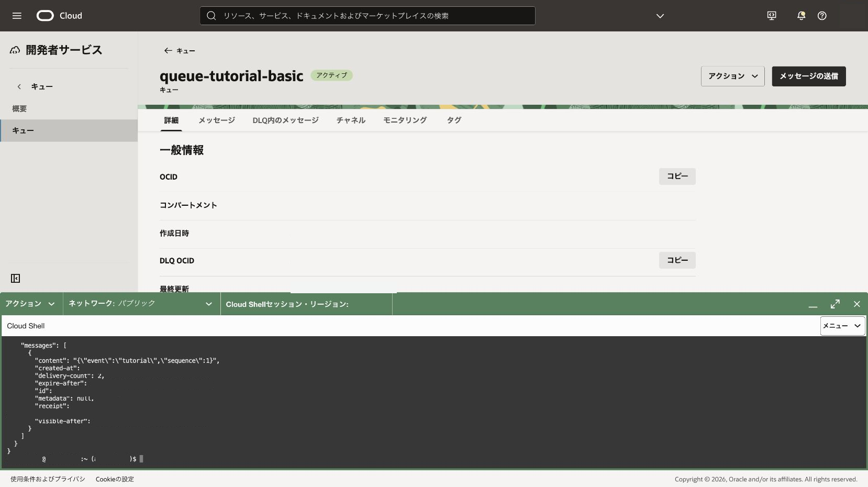Select the highlighted キュー sidebar item
This screenshot has width=868, height=487.
[69, 130]
